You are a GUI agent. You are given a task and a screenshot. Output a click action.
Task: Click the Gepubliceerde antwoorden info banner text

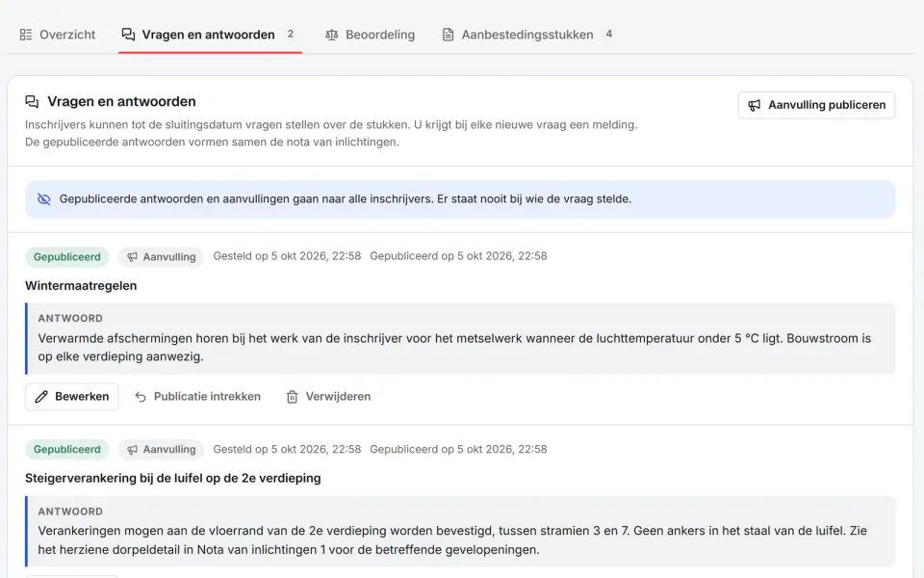click(x=346, y=199)
